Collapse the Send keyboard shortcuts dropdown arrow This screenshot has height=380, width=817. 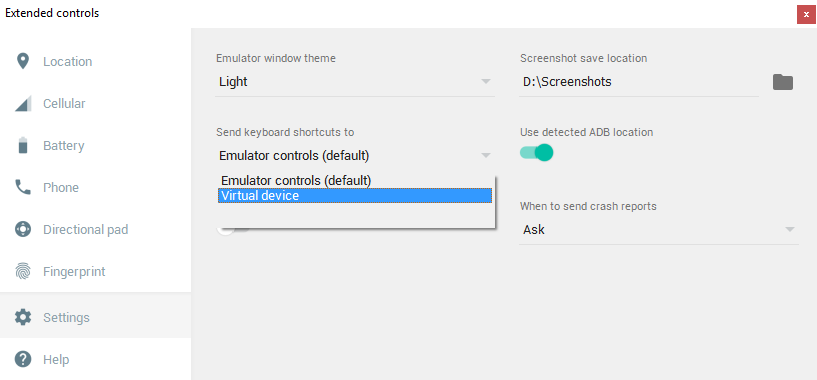click(486, 155)
